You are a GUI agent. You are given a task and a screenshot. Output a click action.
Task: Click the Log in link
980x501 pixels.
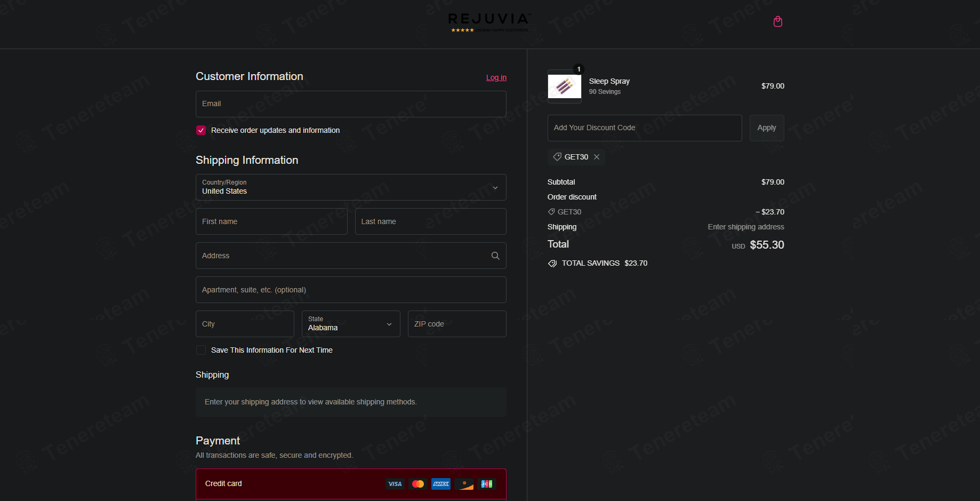point(496,77)
